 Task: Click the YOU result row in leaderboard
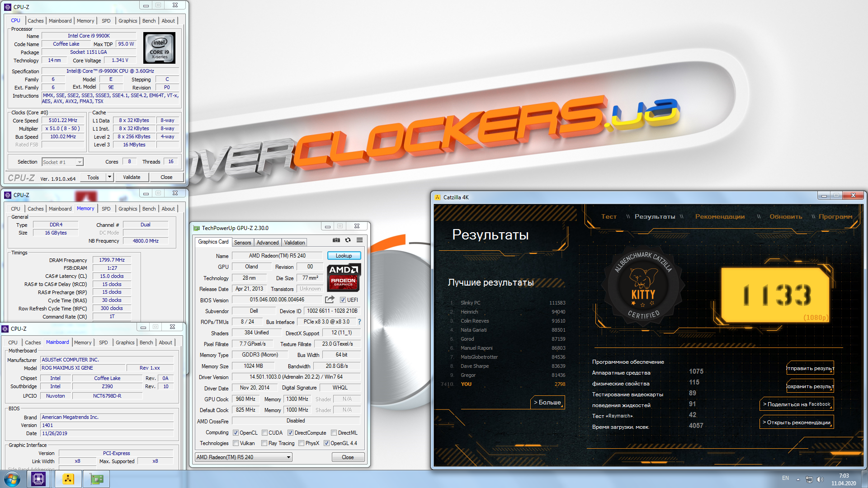click(503, 384)
